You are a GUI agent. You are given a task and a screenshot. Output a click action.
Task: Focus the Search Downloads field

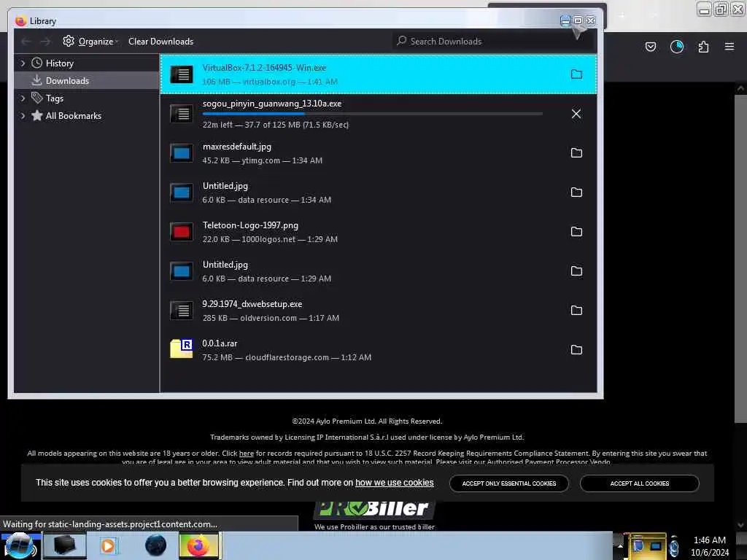(x=493, y=42)
